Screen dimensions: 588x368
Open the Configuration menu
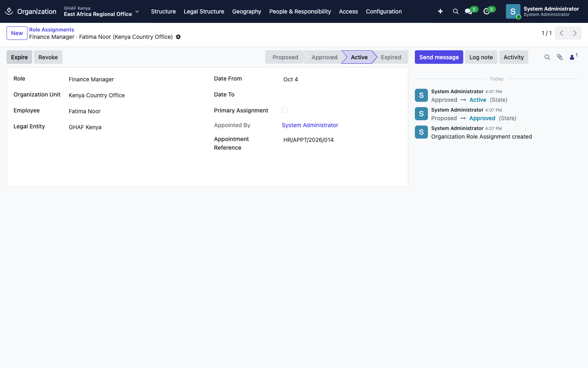pos(384,11)
